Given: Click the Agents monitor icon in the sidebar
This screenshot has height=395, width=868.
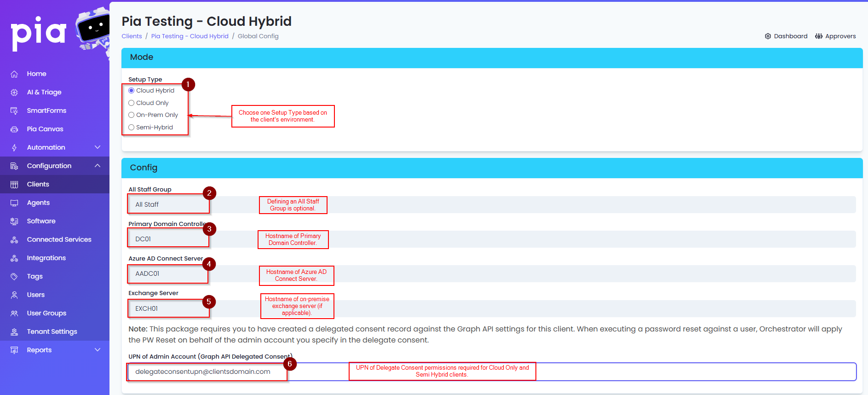Looking at the screenshot, I should 14,203.
